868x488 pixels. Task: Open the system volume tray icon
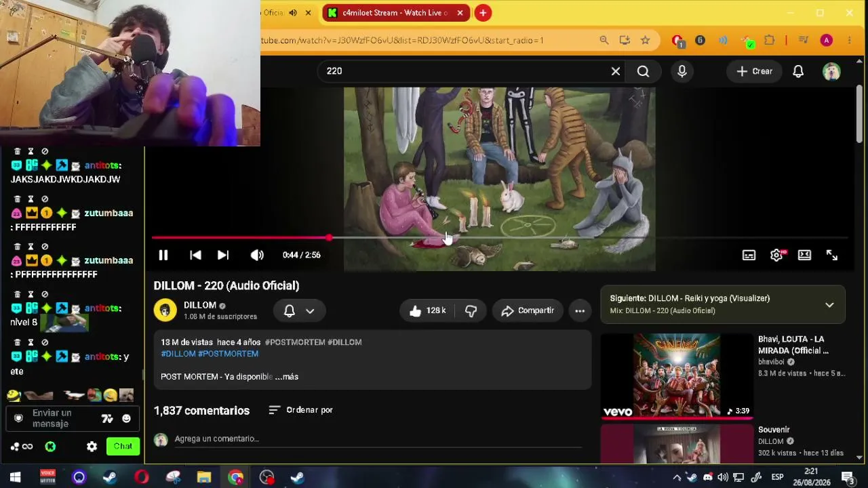click(723, 477)
